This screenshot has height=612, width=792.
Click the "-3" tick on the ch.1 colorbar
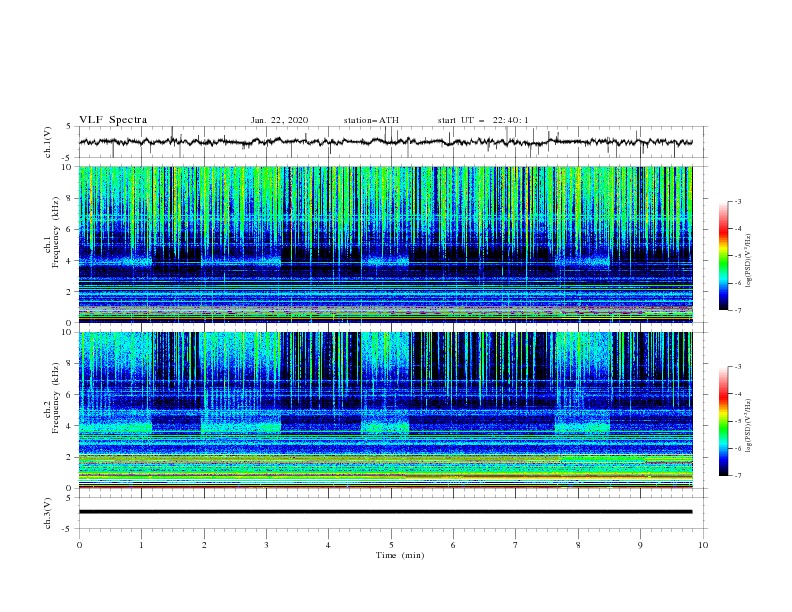coord(737,201)
